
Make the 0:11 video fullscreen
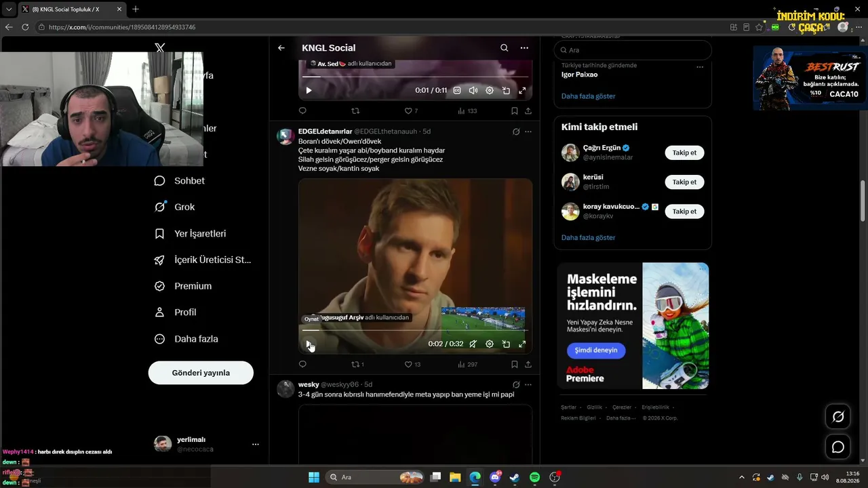tap(522, 90)
